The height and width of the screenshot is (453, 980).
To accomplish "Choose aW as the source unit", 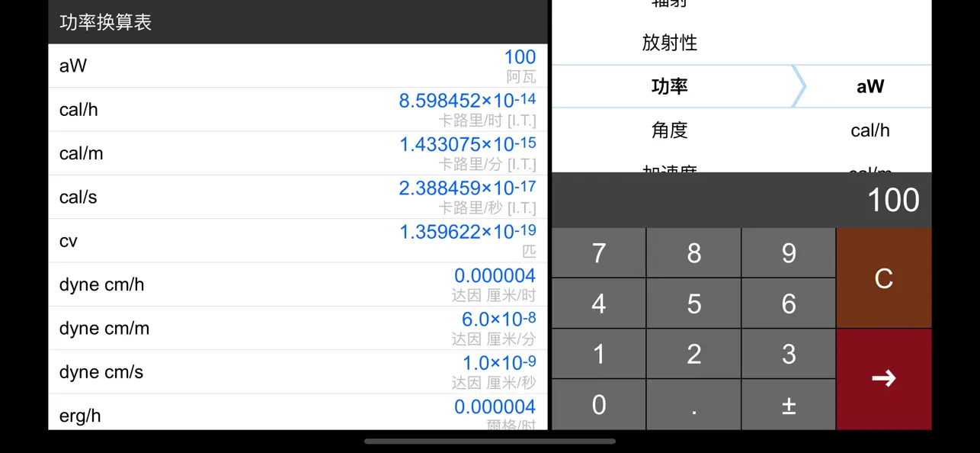I will tap(870, 86).
